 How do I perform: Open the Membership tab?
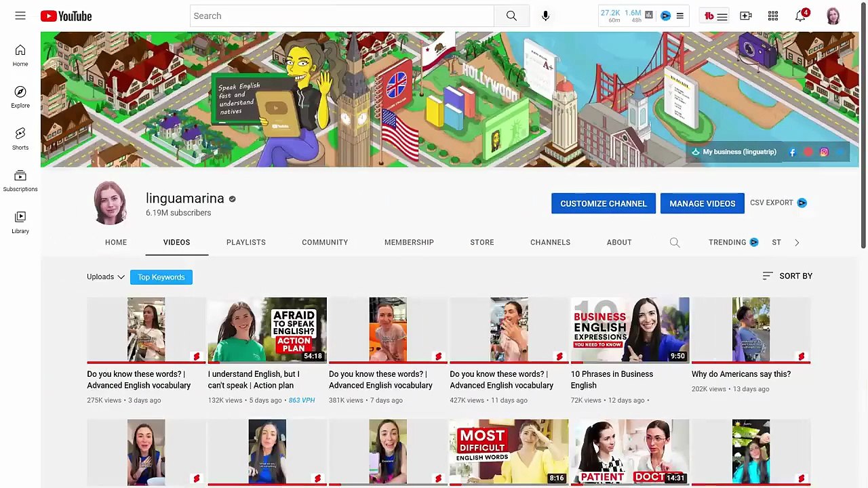409,242
